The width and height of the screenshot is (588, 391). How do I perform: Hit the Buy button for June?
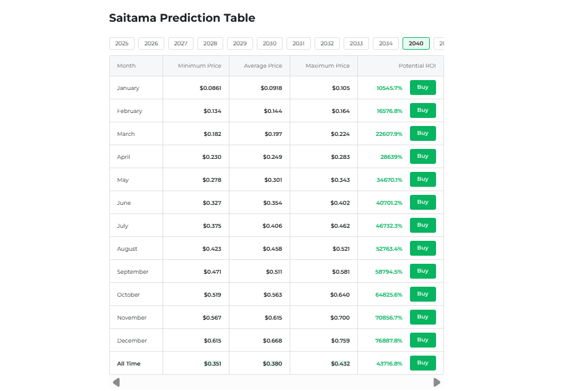click(x=422, y=202)
